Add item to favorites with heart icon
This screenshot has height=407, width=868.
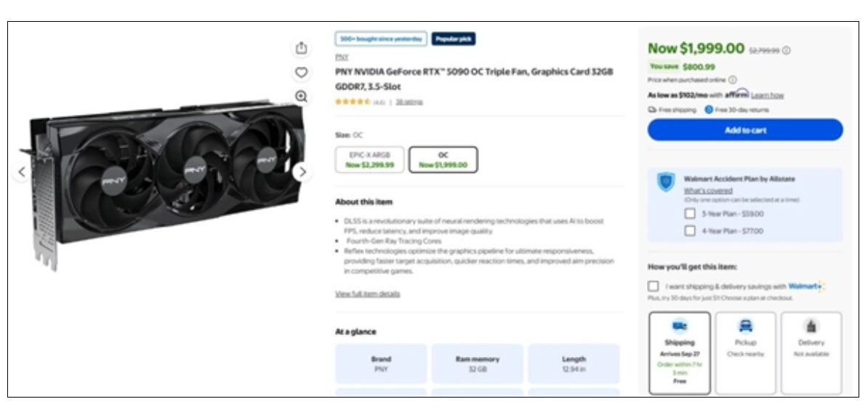pyautogui.click(x=301, y=72)
